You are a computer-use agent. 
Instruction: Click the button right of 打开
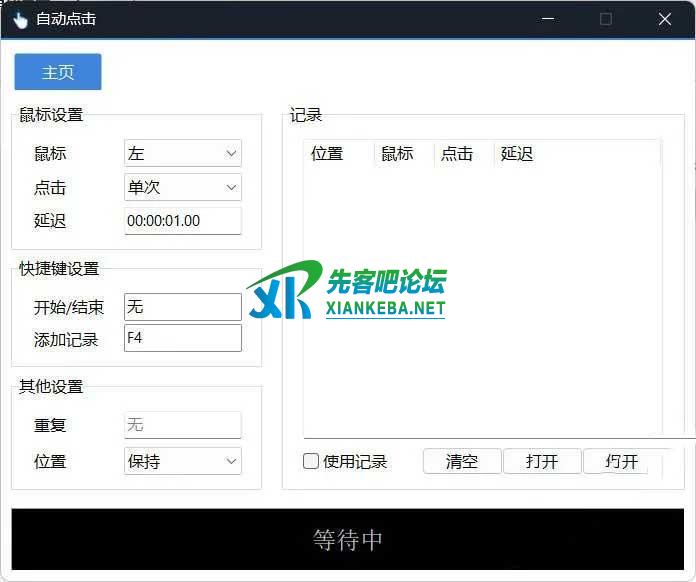621,461
